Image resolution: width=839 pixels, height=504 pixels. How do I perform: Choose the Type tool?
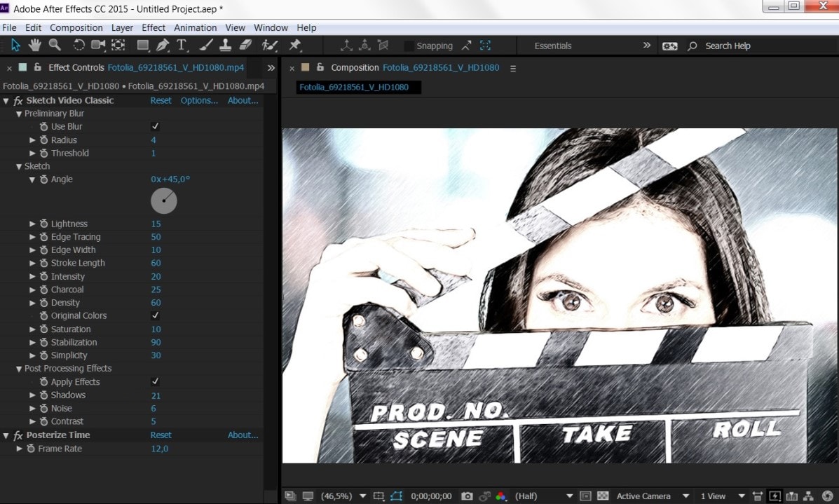(x=182, y=46)
